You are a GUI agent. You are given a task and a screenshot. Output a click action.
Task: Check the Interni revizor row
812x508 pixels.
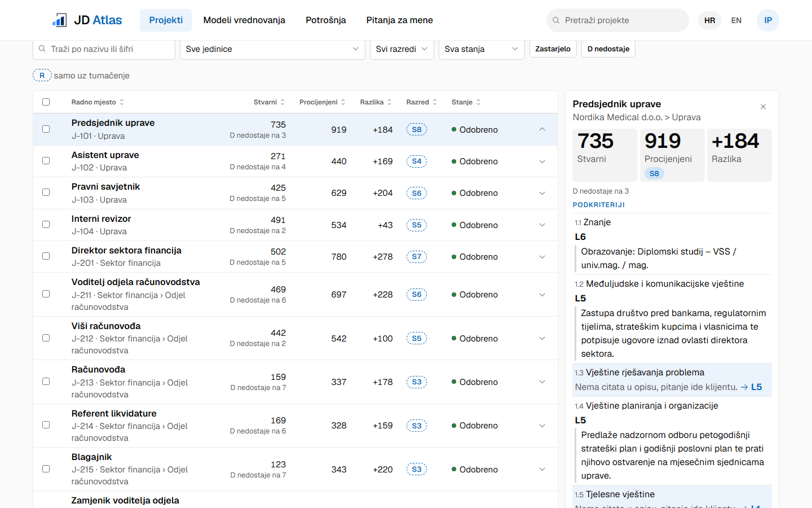click(46, 225)
